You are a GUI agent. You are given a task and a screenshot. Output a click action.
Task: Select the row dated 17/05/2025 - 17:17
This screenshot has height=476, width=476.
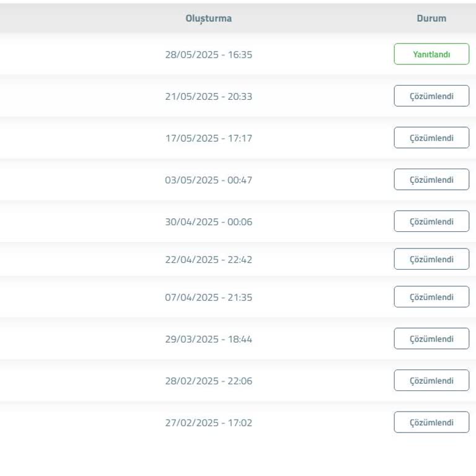tap(208, 138)
